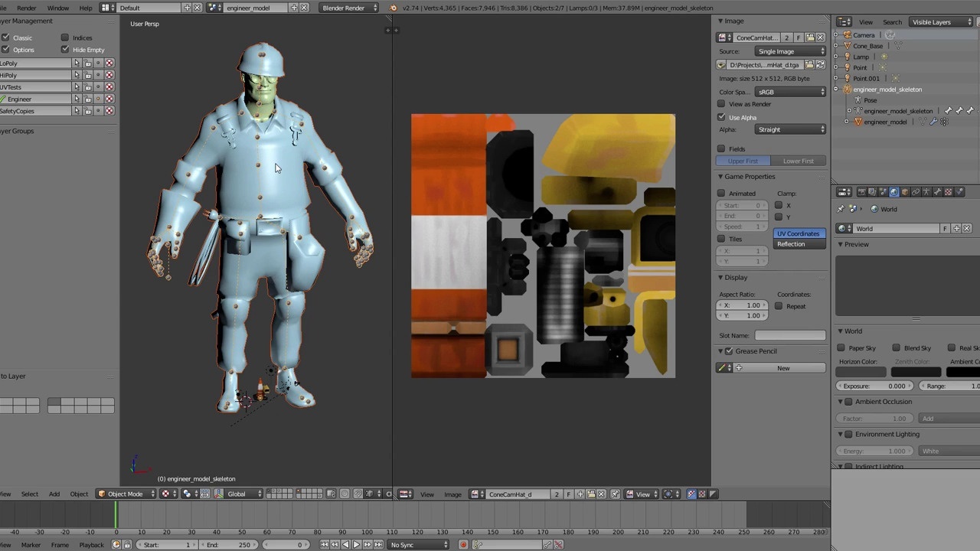Enable the Animated checkbox under Game Properties
Image resolution: width=980 pixels, height=551 pixels.
(721, 193)
